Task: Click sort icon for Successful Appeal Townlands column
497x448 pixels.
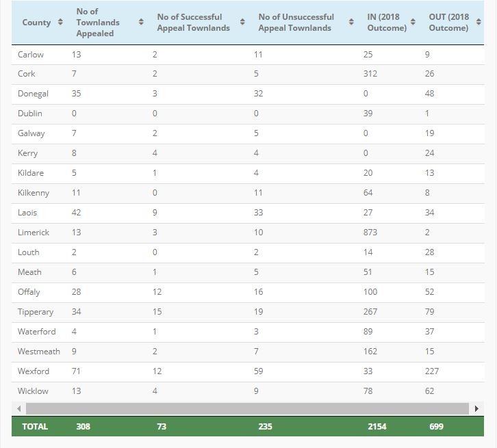Action: point(242,23)
